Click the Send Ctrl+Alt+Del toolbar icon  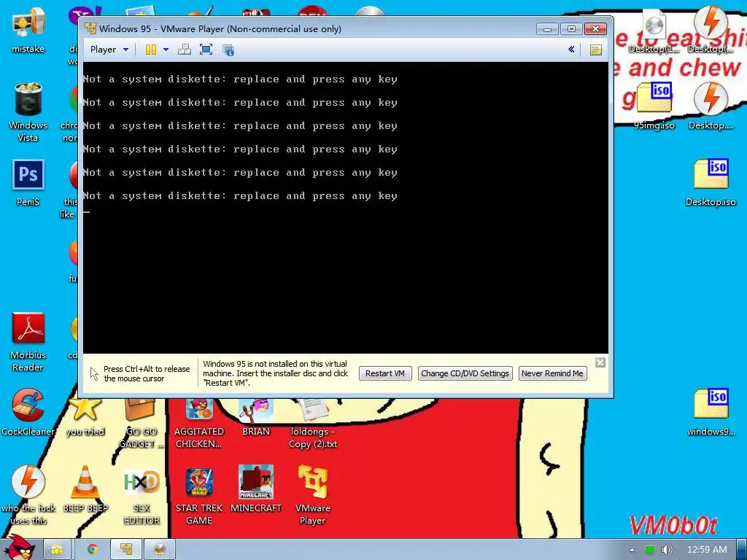(185, 50)
